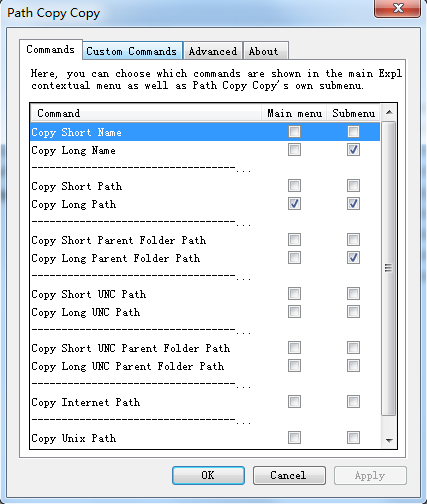
Task: Select the Copy Short Path row
Action: (205, 186)
